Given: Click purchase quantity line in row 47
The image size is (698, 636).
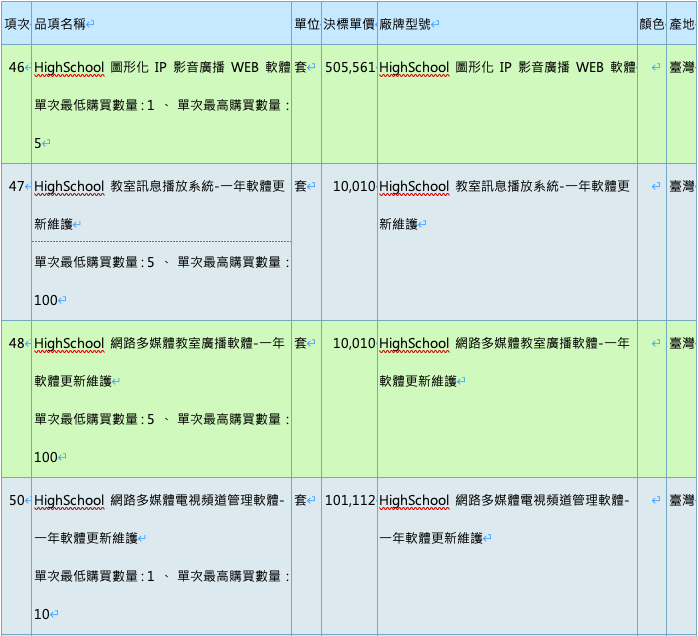Looking at the screenshot, I should (x=162, y=263).
